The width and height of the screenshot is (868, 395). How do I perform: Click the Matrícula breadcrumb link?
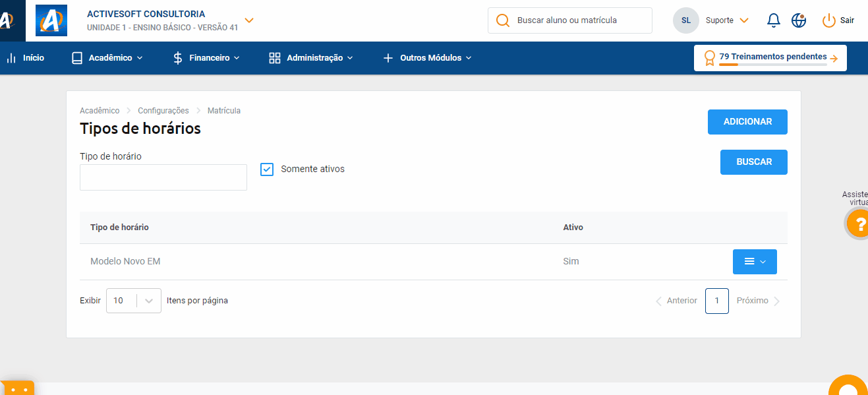tap(224, 111)
